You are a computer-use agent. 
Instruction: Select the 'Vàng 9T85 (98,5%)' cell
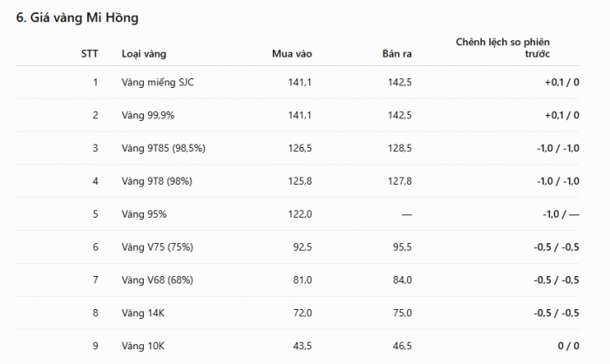point(164,148)
